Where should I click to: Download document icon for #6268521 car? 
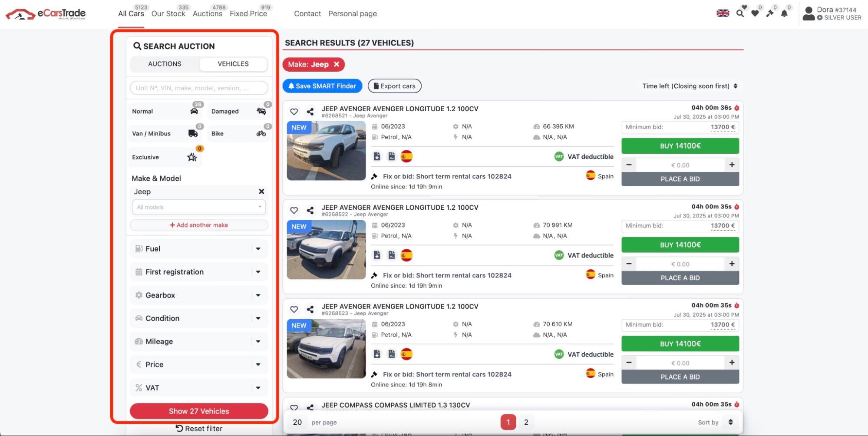(x=377, y=156)
